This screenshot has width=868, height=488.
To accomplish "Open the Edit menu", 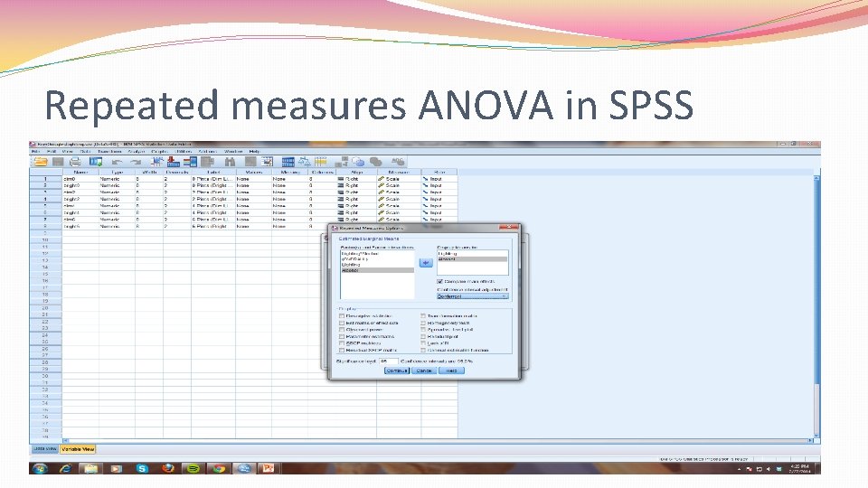I will pos(52,151).
